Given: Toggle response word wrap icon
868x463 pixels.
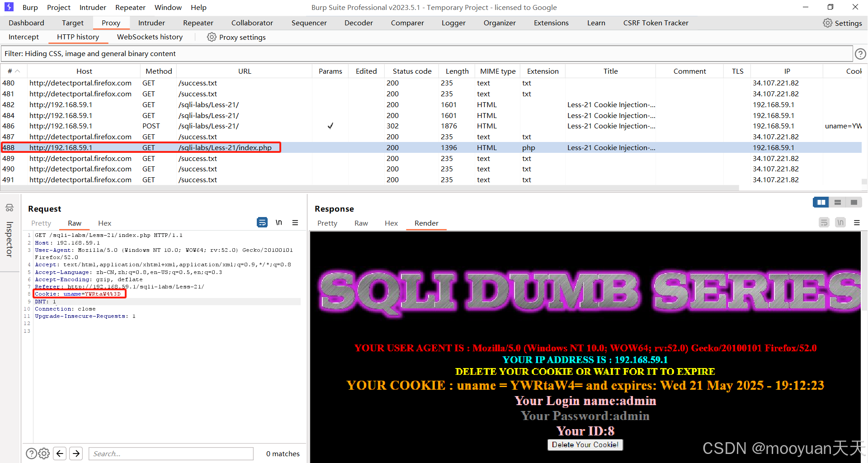Looking at the screenshot, I should (824, 222).
